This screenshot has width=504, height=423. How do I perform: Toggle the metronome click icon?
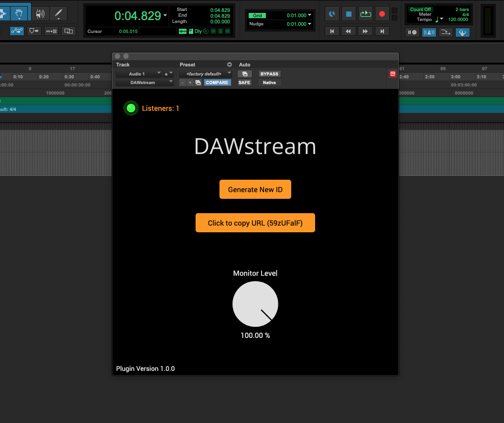click(x=429, y=32)
